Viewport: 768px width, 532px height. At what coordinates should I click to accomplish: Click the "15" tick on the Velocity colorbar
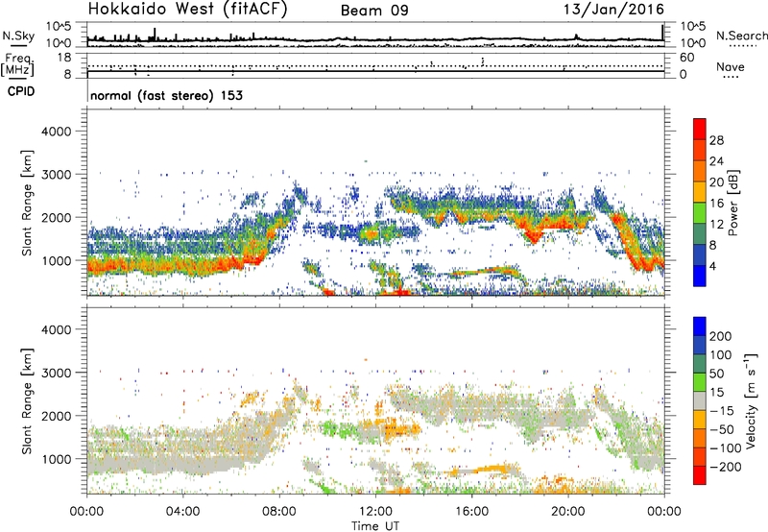pos(716,393)
